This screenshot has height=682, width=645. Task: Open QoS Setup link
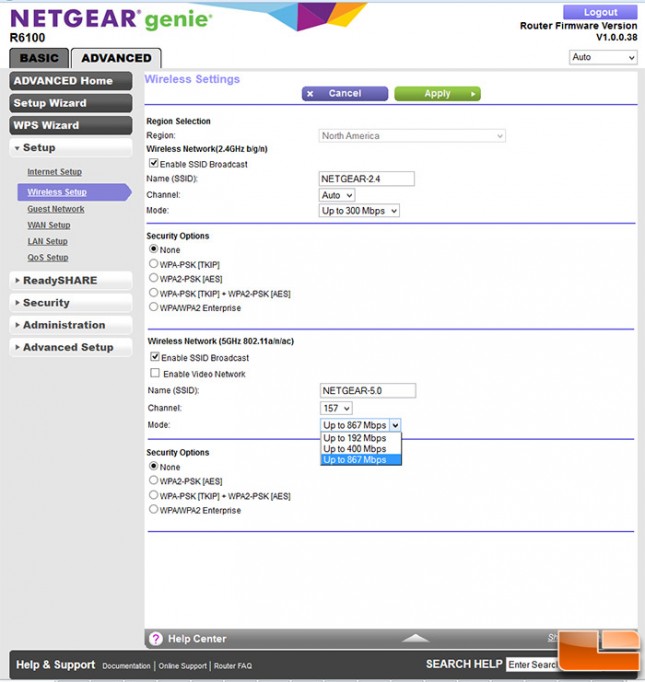(48, 257)
